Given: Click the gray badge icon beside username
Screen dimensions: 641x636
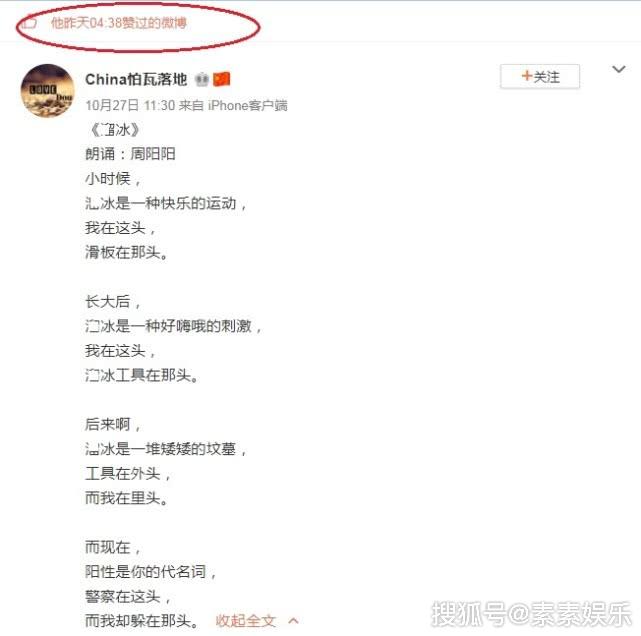Looking at the screenshot, I should [x=202, y=79].
